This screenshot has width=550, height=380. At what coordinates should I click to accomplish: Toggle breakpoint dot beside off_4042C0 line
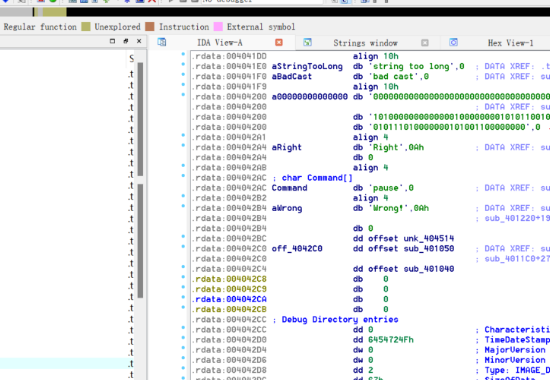coord(183,247)
